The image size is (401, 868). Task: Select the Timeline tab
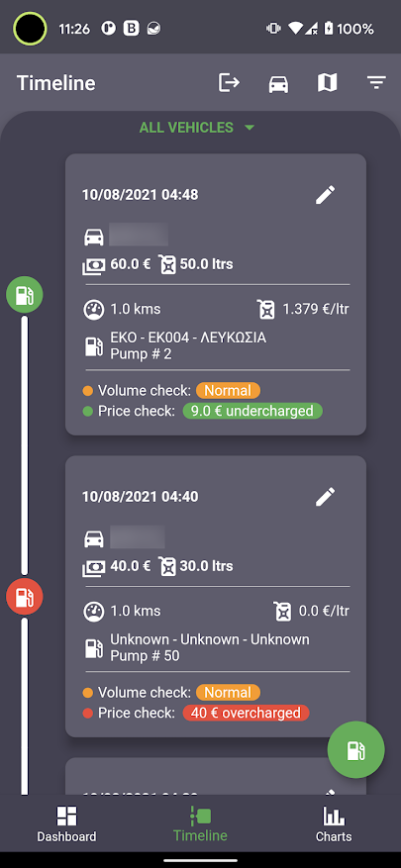click(x=200, y=823)
